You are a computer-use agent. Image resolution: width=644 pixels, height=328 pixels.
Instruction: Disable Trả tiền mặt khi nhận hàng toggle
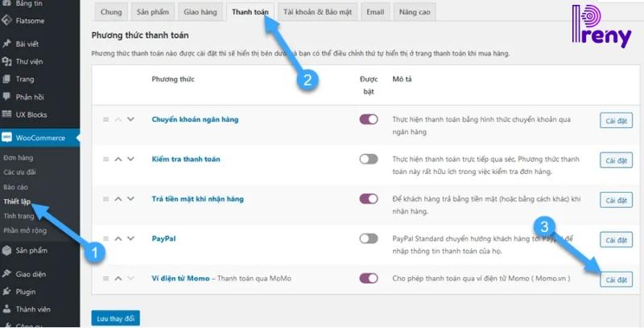pos(369,199)
